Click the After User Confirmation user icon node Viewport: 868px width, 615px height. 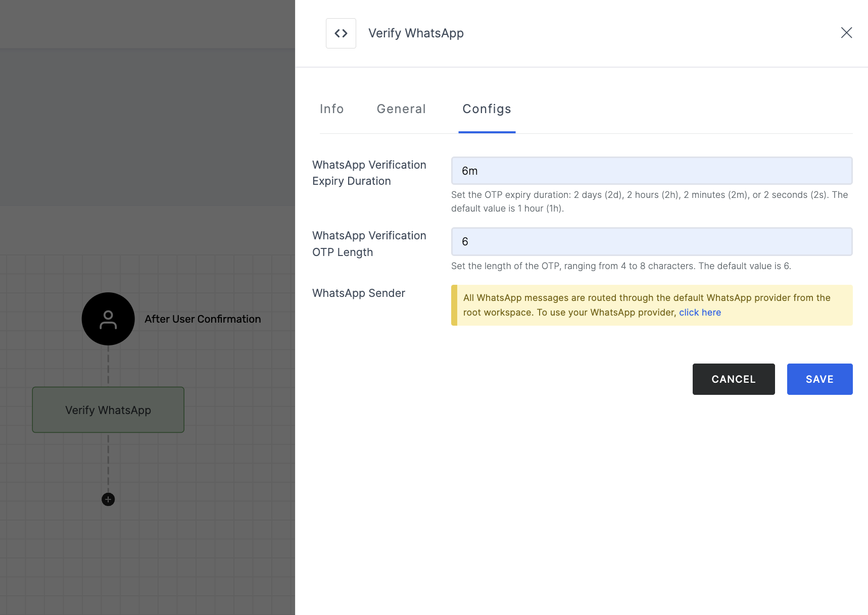(108, 319)
